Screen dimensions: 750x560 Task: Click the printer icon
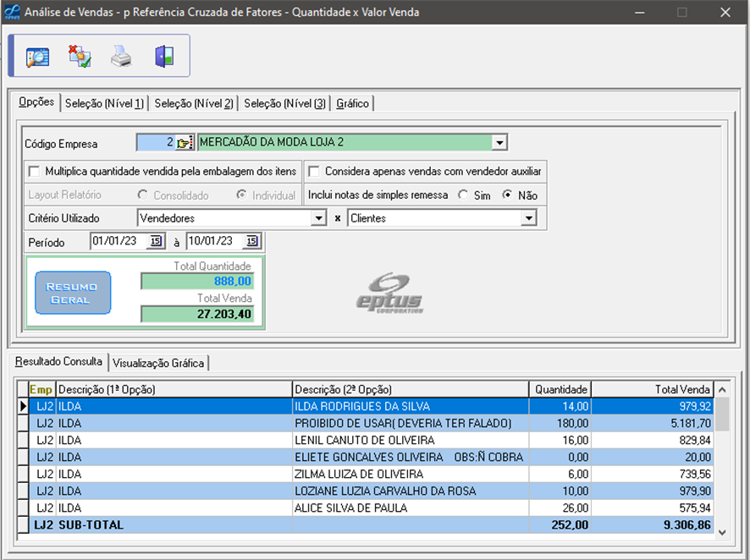click(122, 57)
